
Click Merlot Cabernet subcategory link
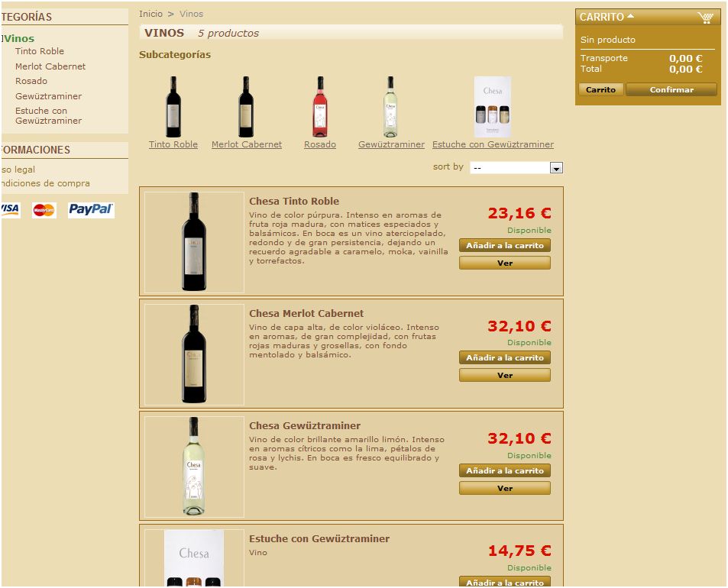click(247, 144)
